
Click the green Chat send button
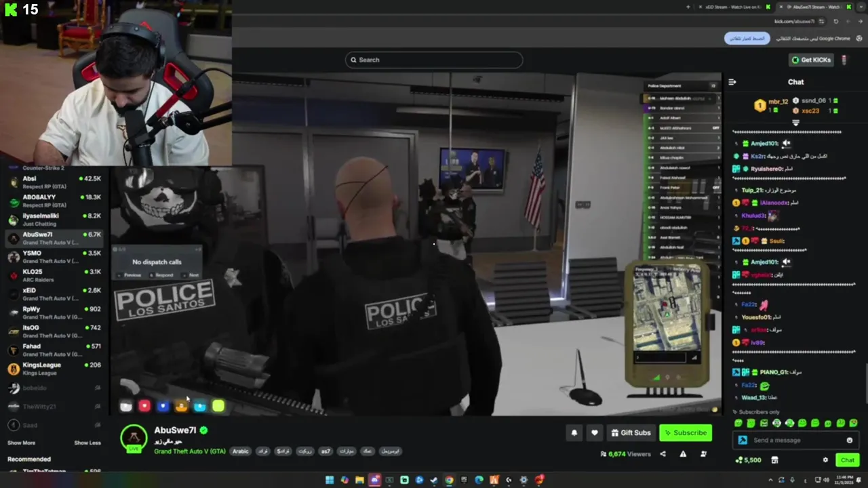point(848,460)
